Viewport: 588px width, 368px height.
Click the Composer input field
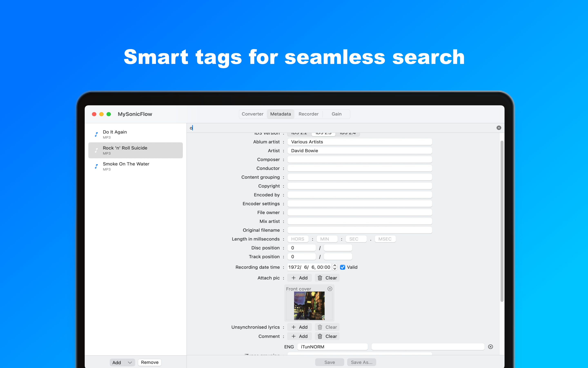tap(360, 159)
